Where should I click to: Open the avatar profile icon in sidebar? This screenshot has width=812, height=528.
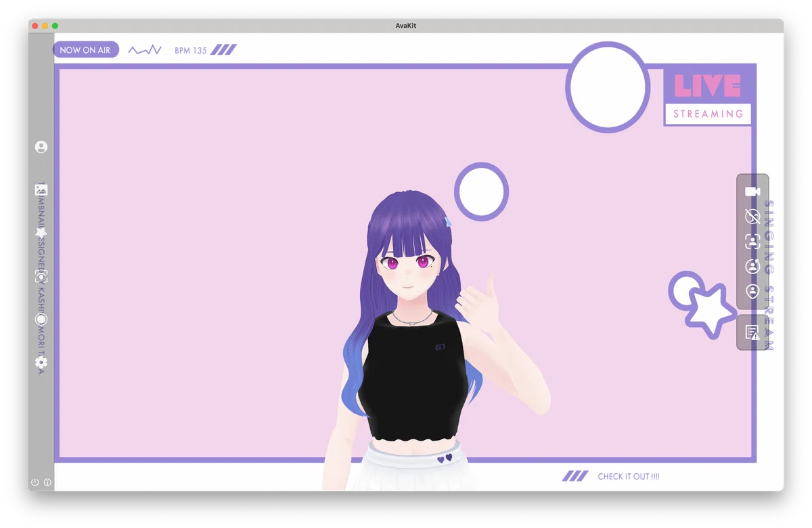coord(41,147)
